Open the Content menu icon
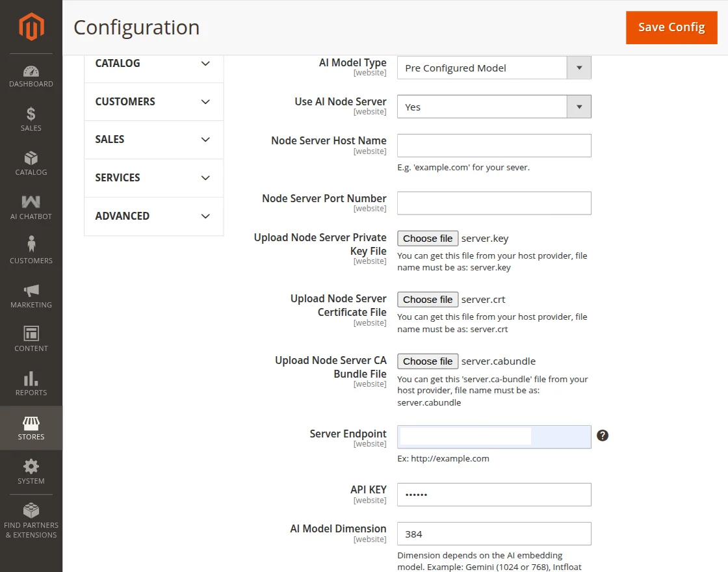This screenshot has width=728, height=572. pos(31,339)
